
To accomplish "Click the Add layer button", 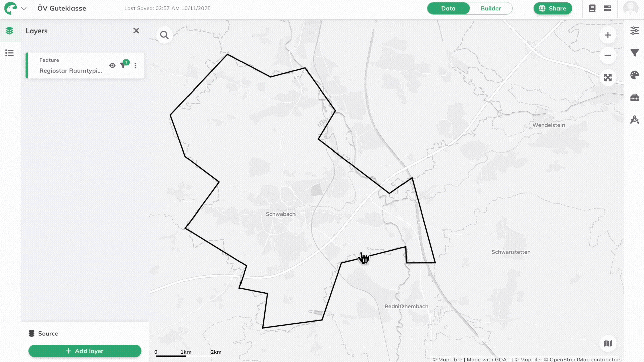I will pyautogui.click(x=85, y=351).
